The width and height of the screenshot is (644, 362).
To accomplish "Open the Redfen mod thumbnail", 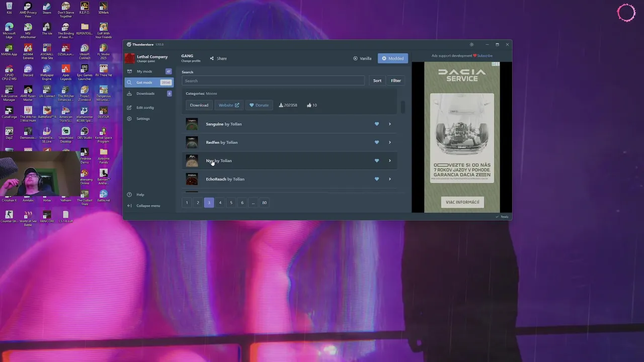I will (192, 142).
